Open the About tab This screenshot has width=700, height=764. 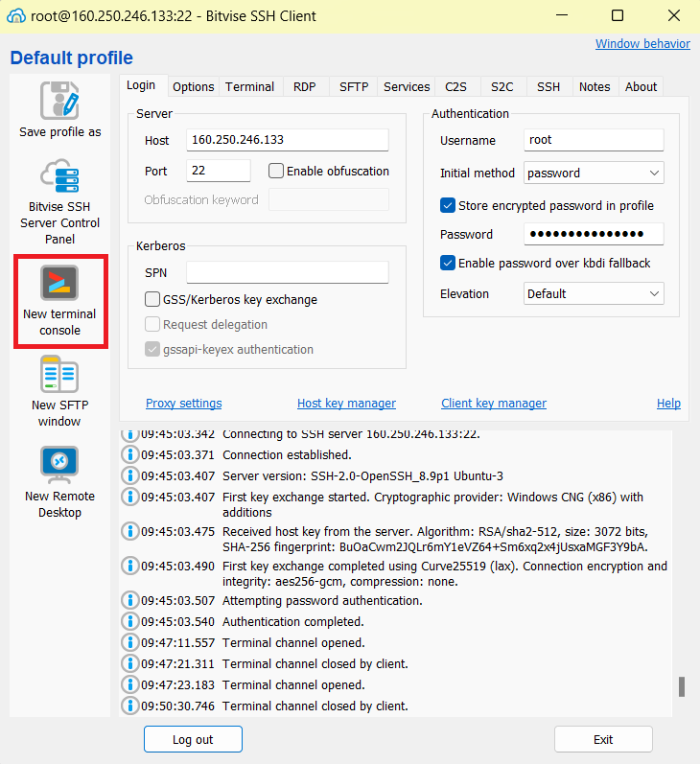641,86
